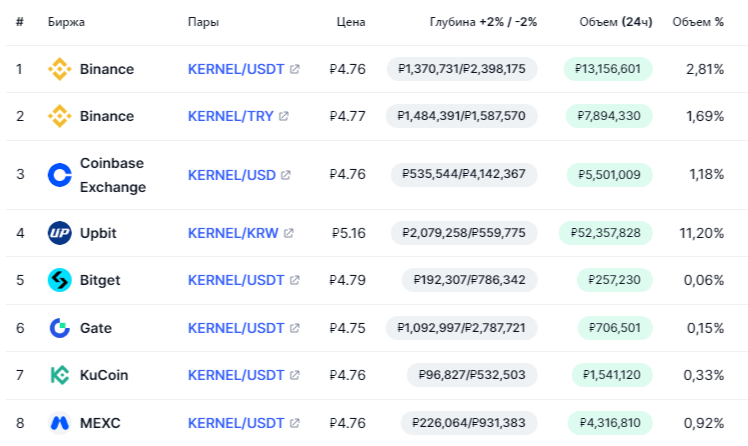Click the Upbit exchange name

98,233
